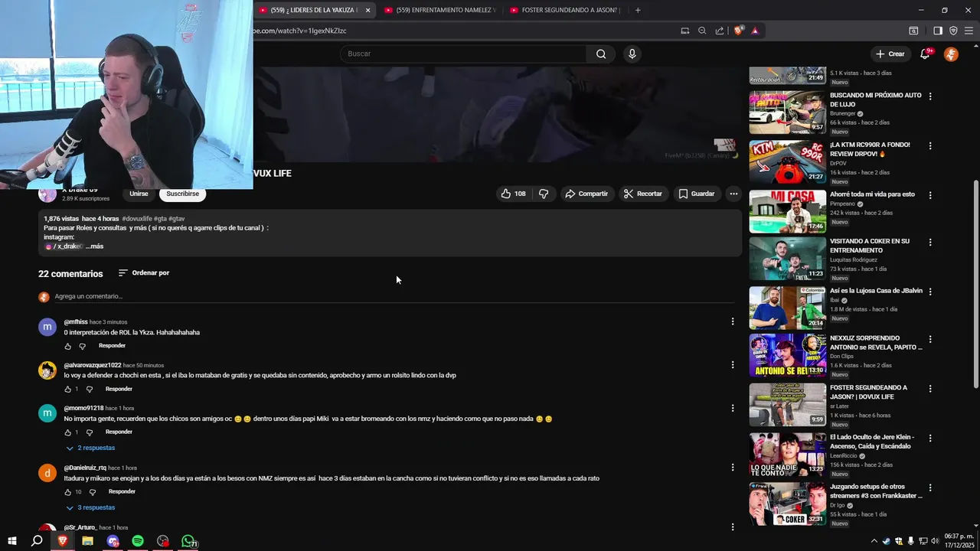The image size is (980, 551).
Task: Click Compartir button
Action: coord(586,194)
